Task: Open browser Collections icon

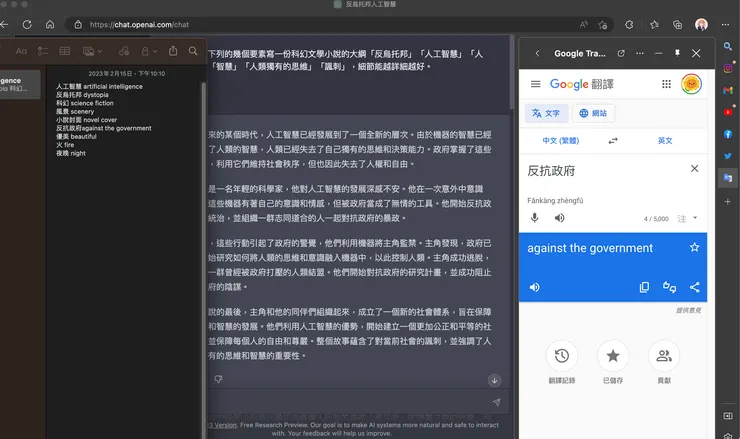Action: (678, 25)
